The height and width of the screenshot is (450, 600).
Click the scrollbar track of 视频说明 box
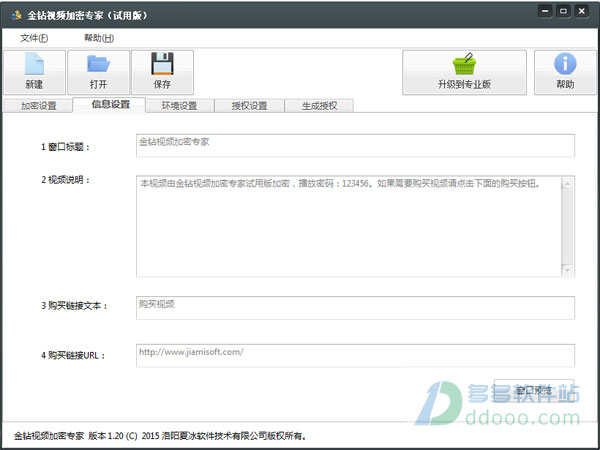click(567, 227)
